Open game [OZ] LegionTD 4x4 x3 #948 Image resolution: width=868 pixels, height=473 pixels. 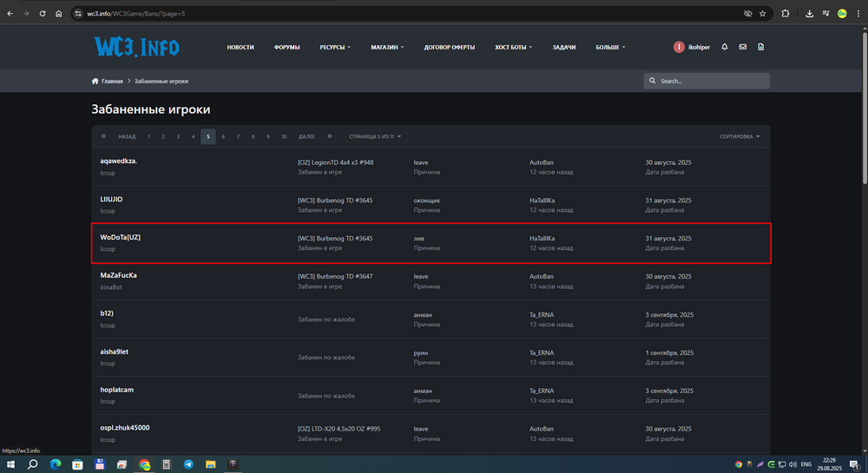[335, 162]
